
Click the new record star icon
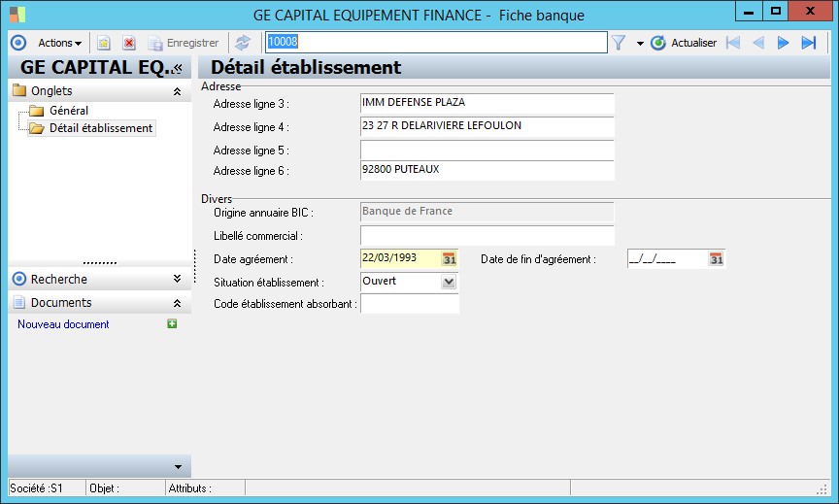tap(104, 43)
